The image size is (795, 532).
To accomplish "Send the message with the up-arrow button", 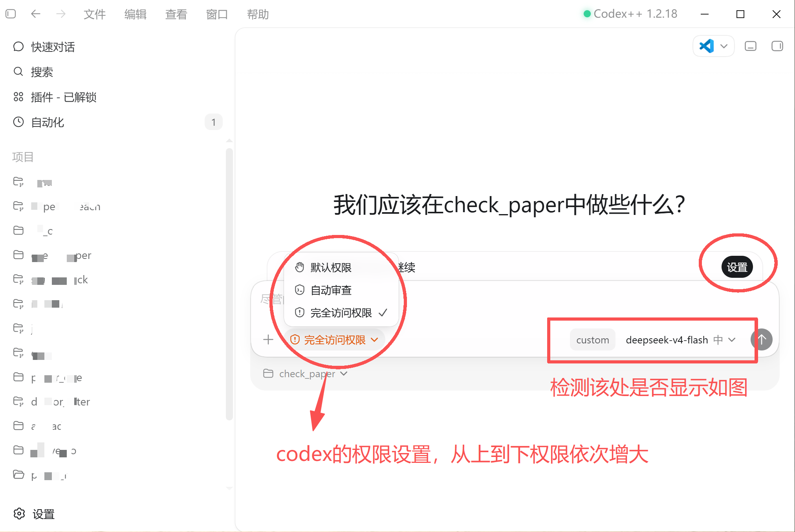I will 762,339.
